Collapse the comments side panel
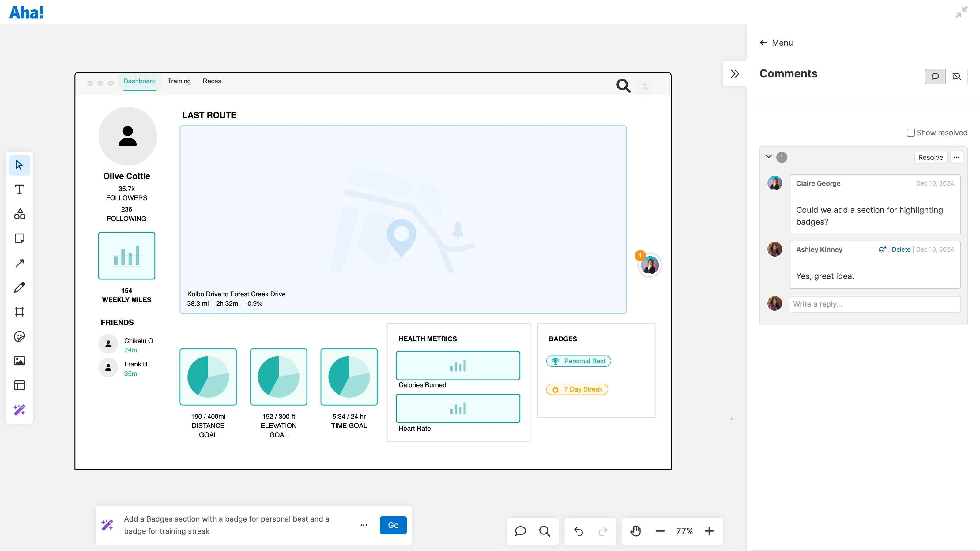The image size is (980, 551). tap(735, 74)
